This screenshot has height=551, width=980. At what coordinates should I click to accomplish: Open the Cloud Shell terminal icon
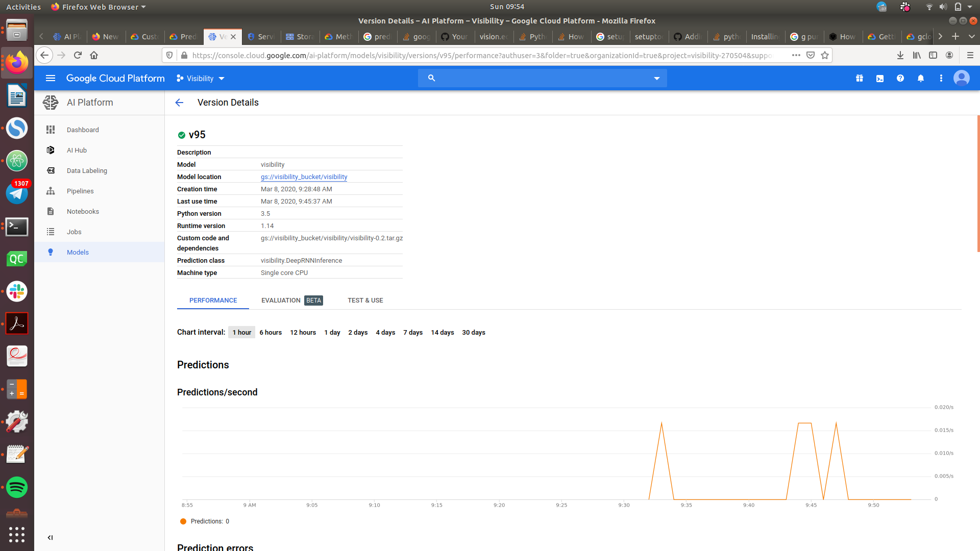(880, 79)
